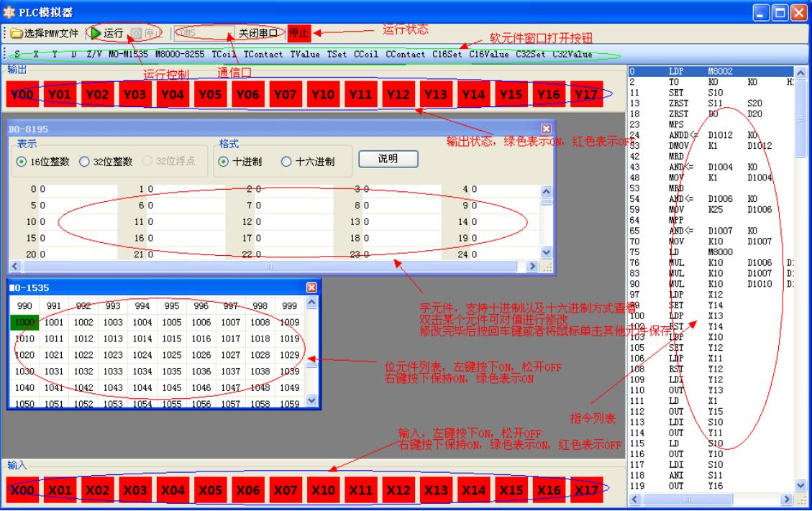Viewport: 812px width, 511px height.
Task: Choose the 16位整数 display option
Action: tap(22, 162)
